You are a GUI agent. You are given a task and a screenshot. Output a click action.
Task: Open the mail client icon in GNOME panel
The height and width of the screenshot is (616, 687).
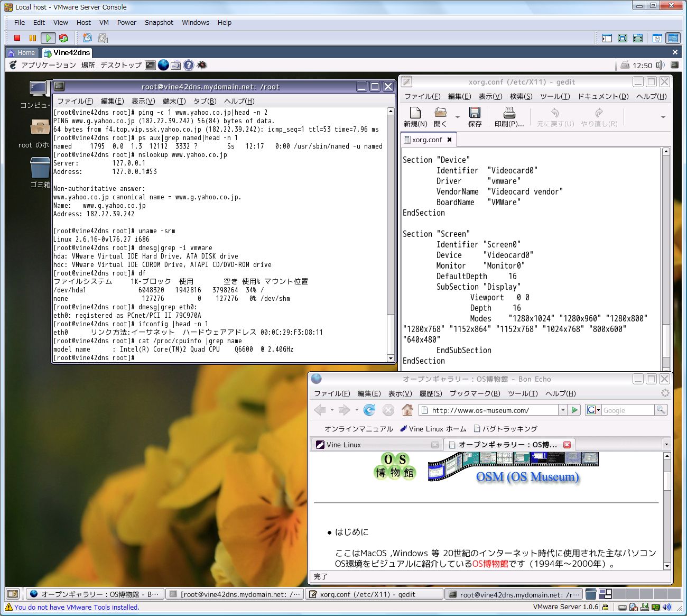pyautogui.click(x=176, y=65)
